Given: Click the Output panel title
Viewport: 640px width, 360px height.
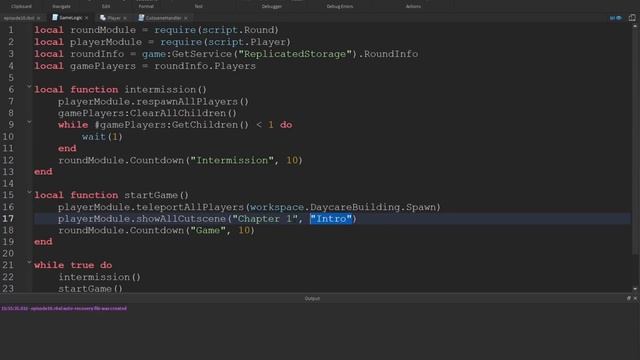Looking at the screenshot, I should coord(312,298).
